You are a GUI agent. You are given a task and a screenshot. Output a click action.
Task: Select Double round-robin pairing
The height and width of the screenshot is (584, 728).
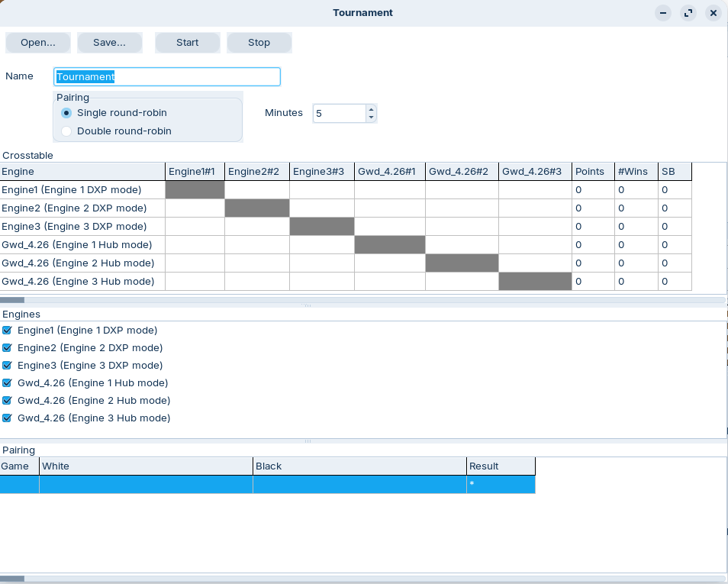click(x=66, y=131)
